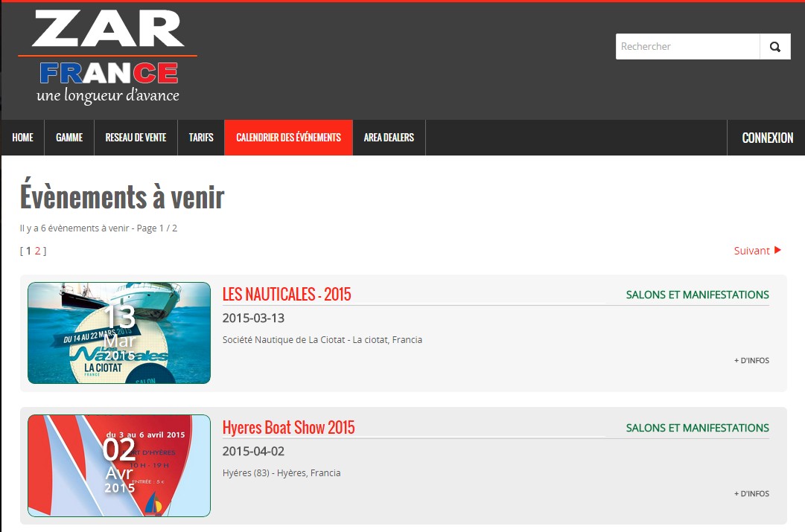
Task: Click the Évènements à venir heading
Action: (x=122, y=196)
